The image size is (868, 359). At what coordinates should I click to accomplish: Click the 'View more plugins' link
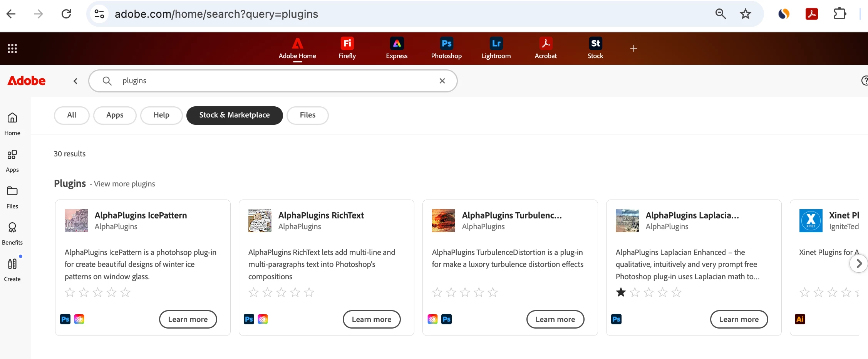point(124,184)
